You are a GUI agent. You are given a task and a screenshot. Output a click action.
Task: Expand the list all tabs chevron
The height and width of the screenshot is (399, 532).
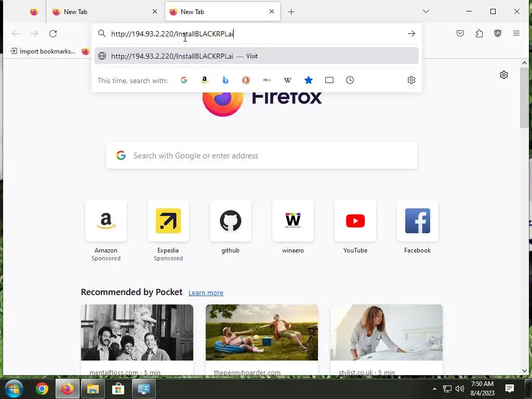[x=426, y=11]
